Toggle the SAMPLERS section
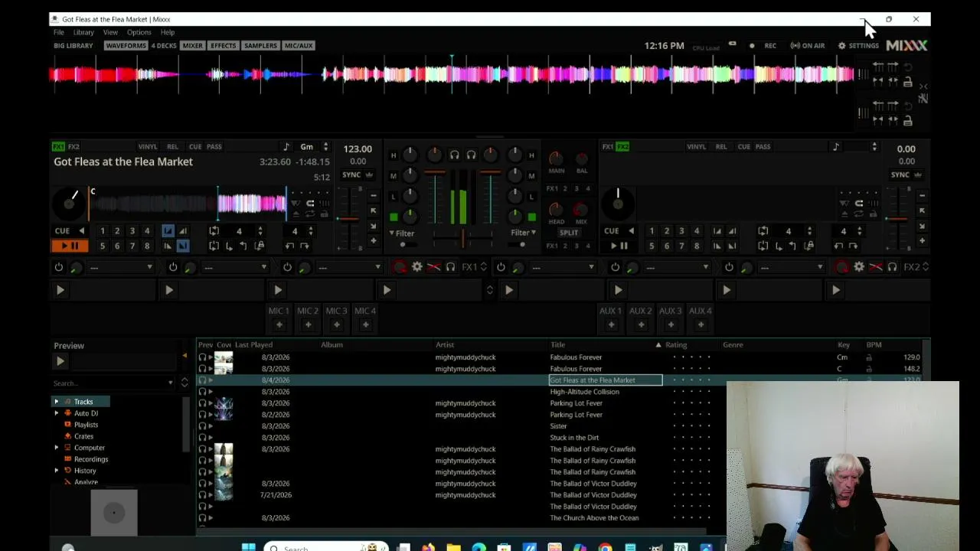Screen dimensions: 980x551 pos(260,46)
